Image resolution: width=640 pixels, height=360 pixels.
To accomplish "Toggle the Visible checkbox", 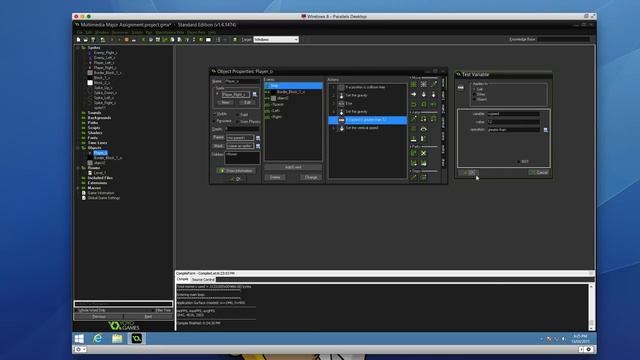I will tap(214, 114).
